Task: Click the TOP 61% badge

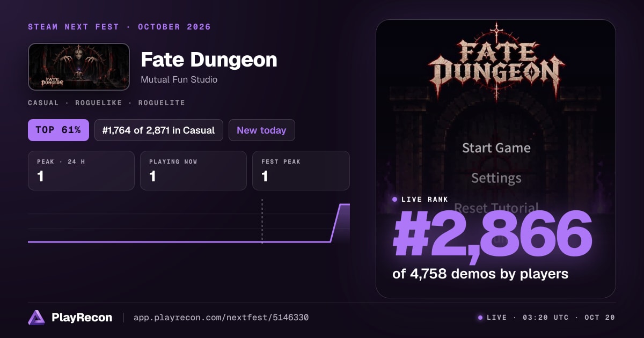Action: click(58, 130)
